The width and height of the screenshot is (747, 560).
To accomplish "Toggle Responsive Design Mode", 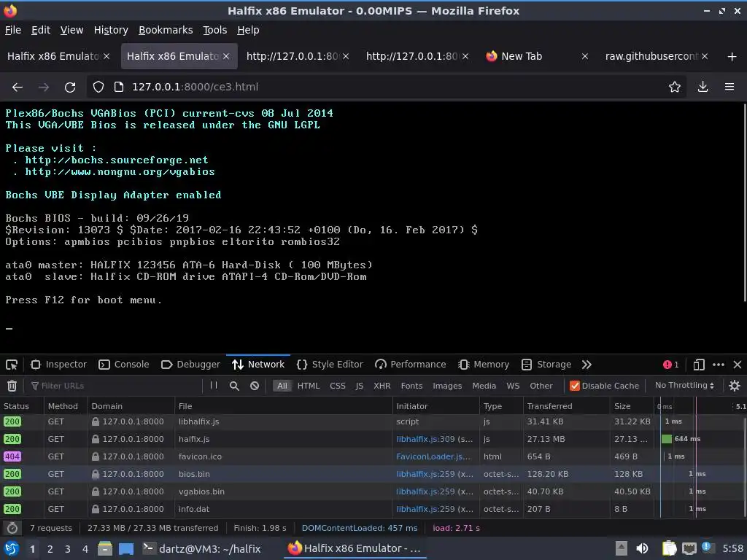I will pyautogui.click(x=698, y=365).
